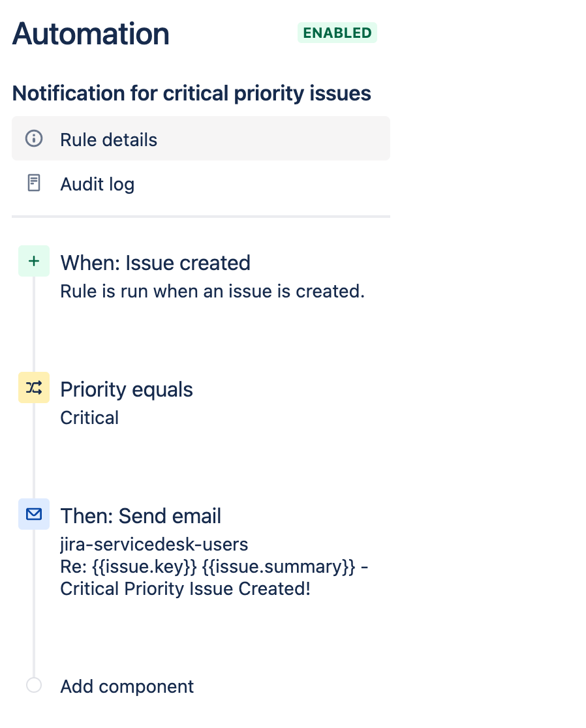Select the Critical priority value text
The width and height of the screenshot is (586, 728).
[x=89, y=417]
